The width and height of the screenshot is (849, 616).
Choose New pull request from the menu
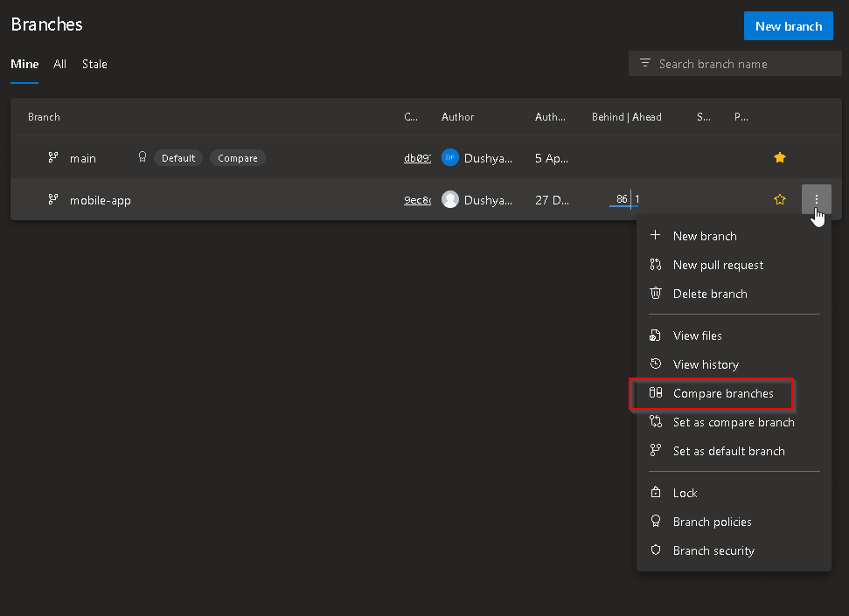coord(734,265)
